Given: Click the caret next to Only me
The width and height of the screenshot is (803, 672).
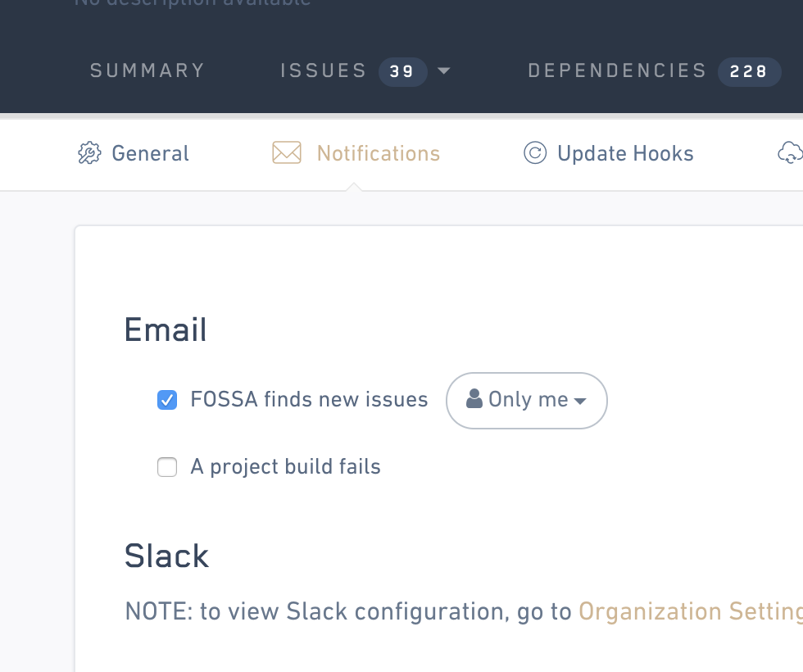Looking at the screenshot, I should [581, 401].
